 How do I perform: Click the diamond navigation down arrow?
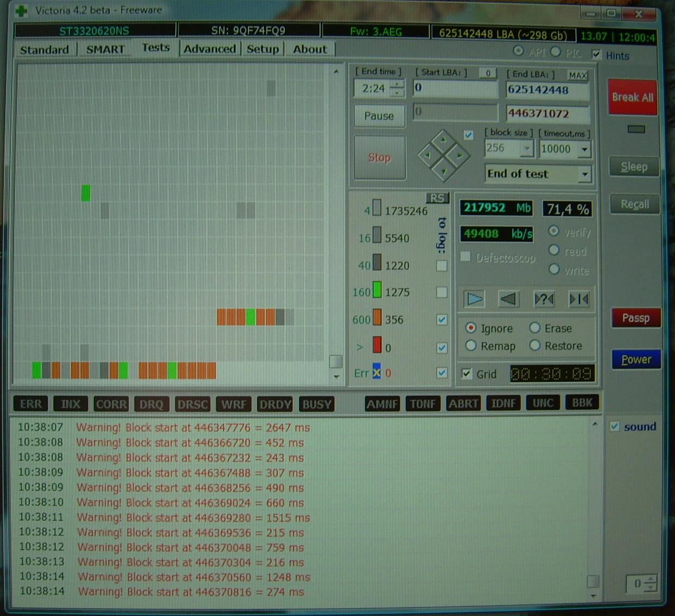pos(444,171)
